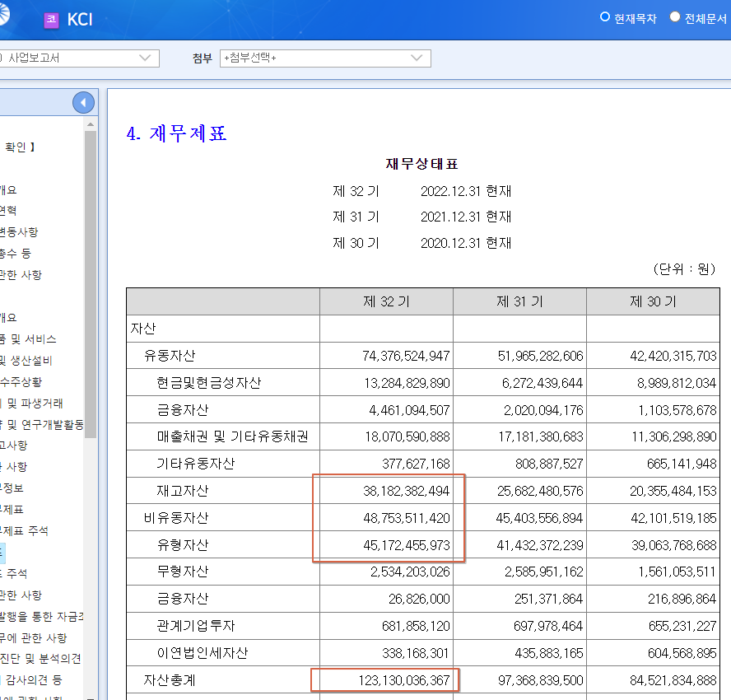The width and height of the screenshot is (731, 700).
Task: Click the 제 30 기 column header
Action: 653,301
